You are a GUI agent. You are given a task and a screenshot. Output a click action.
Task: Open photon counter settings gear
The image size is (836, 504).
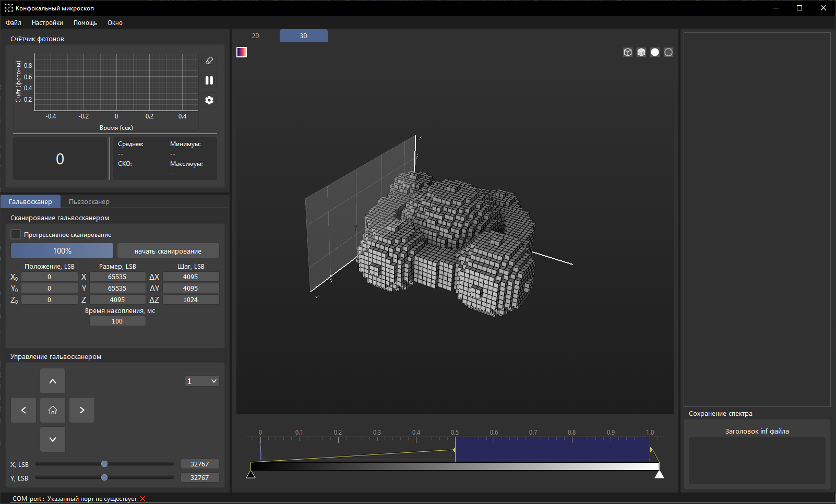pyautogui.click(x=209, y=100)
